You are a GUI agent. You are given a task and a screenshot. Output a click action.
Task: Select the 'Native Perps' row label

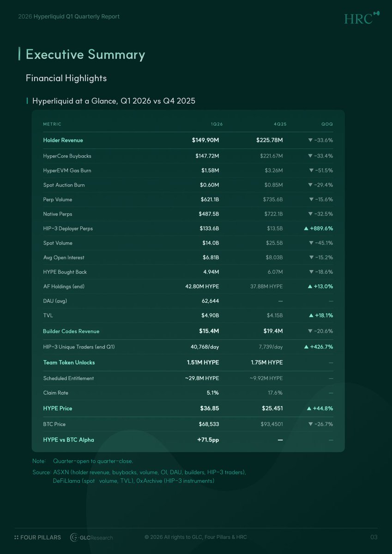pyautogui.click(x=58, y=214)
